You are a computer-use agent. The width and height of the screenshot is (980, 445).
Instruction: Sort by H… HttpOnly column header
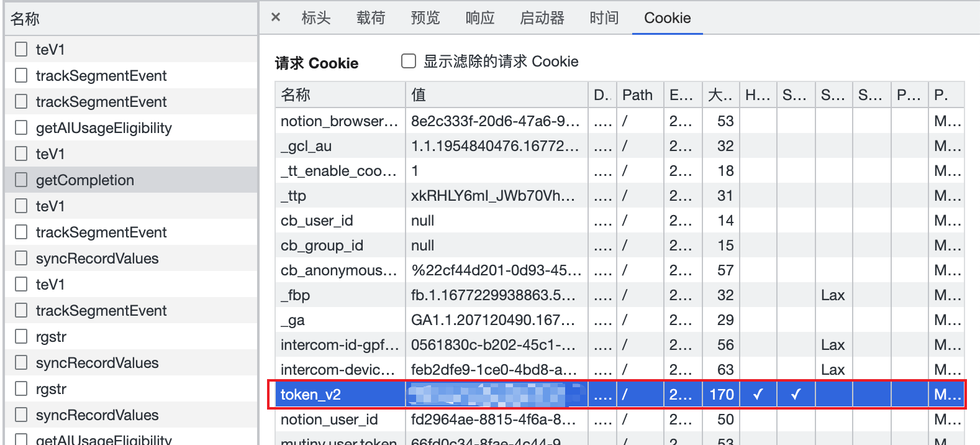[758, 94]
